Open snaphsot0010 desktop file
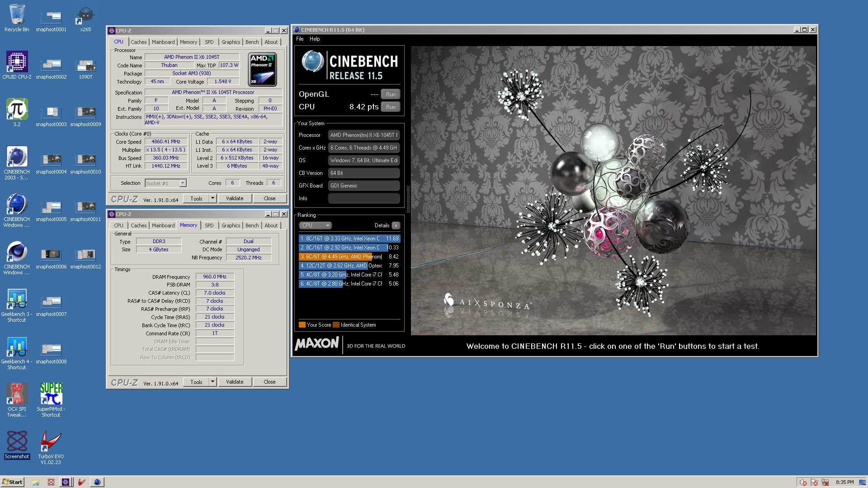868x488 pixels. click(85, 163)
